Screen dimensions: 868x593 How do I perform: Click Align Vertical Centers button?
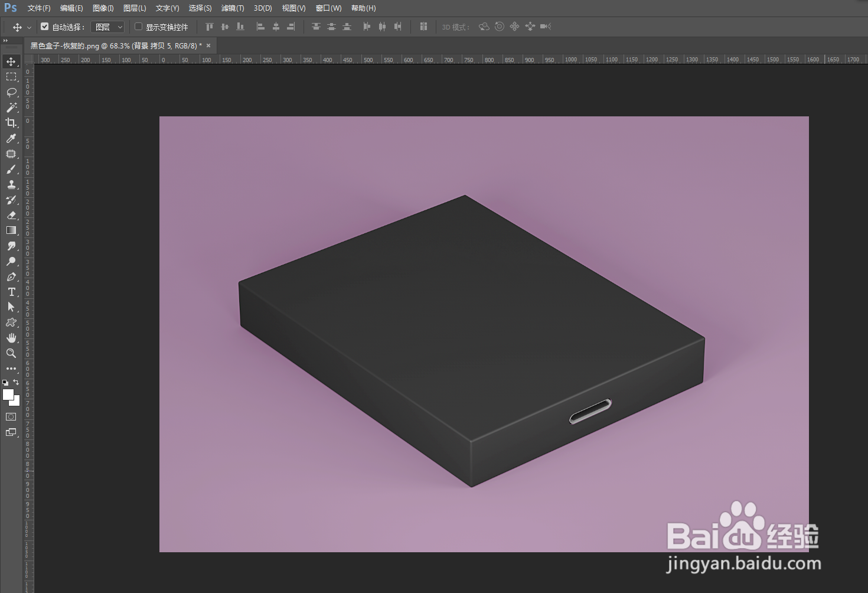pyautogui.click(x=224, y=27)
